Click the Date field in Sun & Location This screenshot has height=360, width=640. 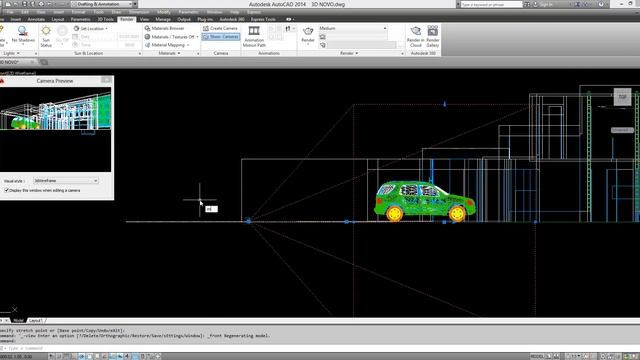(x=106, y=37)
